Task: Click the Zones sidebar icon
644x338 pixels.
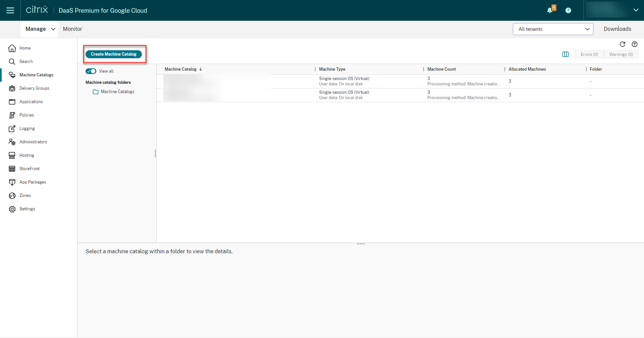Action: point(12,196)
